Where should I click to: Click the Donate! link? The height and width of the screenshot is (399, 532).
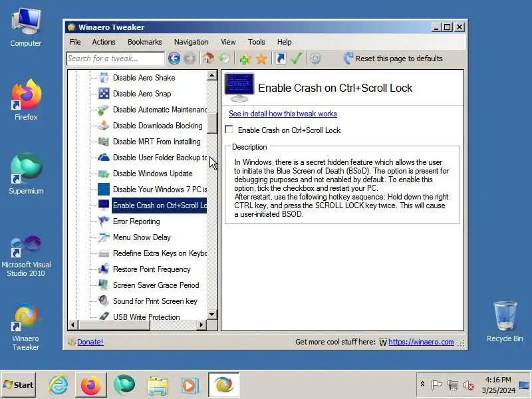(x=90, y=342)
